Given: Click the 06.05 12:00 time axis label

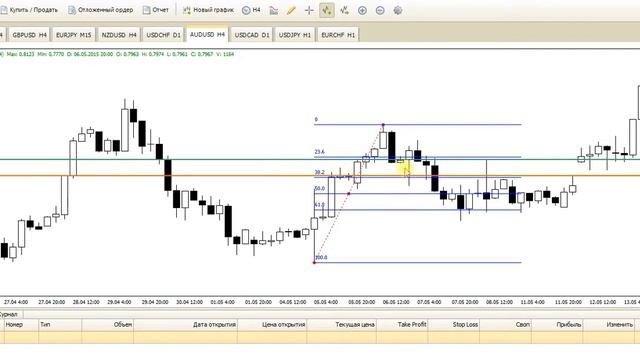Looking at the screenshot, I should coord(396,302).
